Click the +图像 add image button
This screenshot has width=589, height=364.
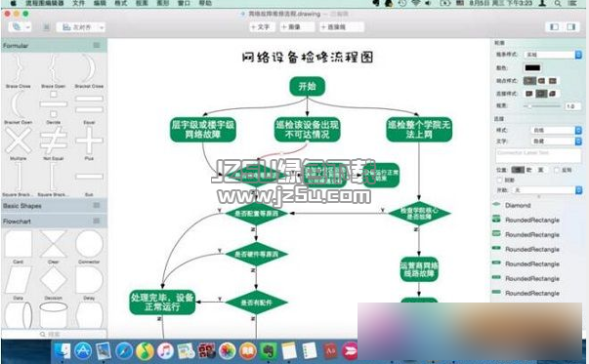click(x=296, y=27)
